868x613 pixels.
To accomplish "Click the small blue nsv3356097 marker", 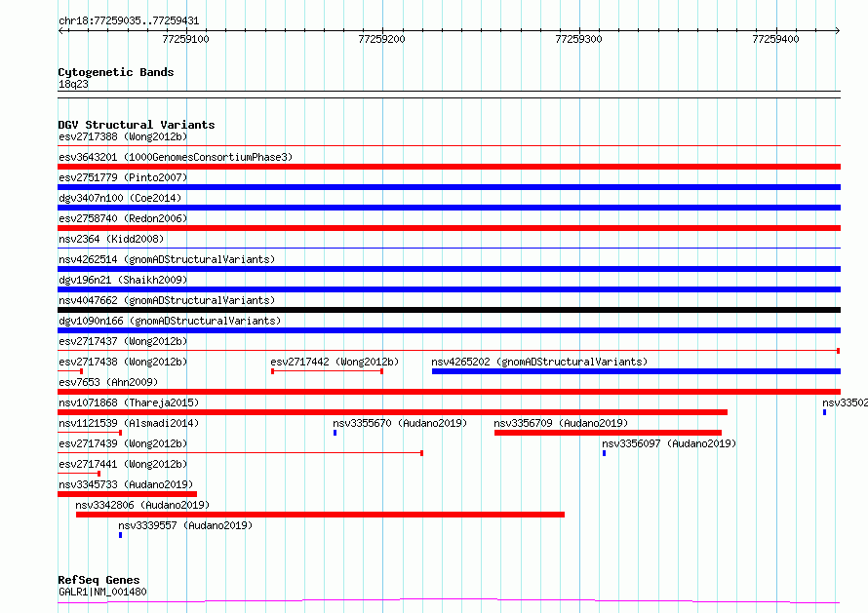I will point(604,453).
